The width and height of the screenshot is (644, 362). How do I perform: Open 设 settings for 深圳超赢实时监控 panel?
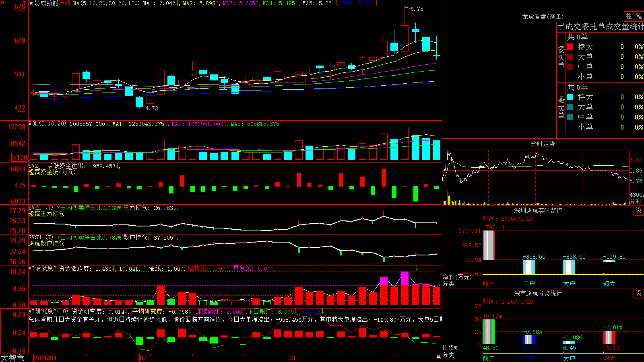tap(639, 210)
